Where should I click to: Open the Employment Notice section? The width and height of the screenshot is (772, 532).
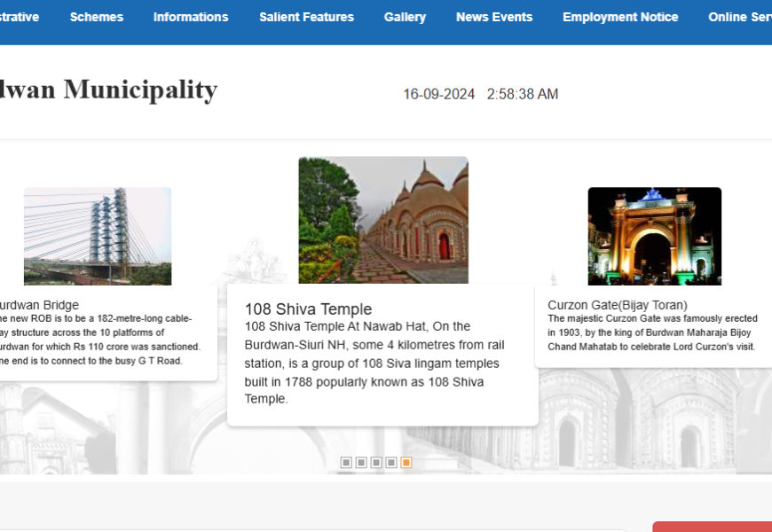(620, 17)
